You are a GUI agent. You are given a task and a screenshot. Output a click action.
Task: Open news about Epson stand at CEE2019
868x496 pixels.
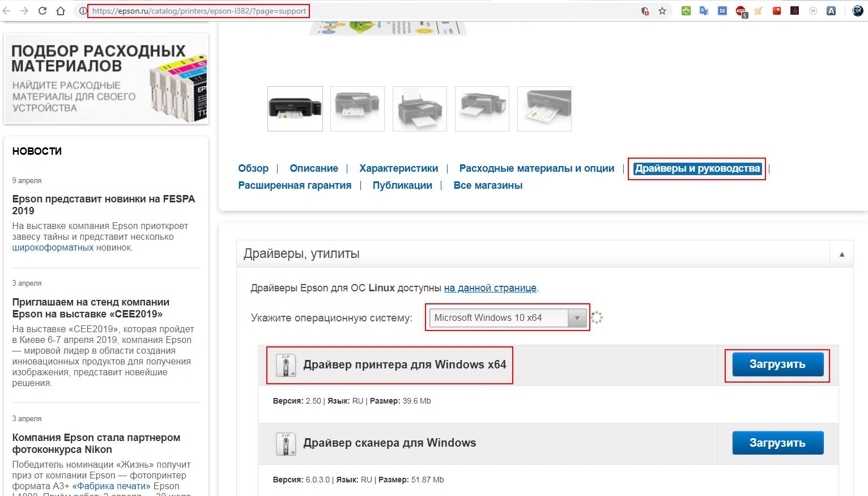91,308
